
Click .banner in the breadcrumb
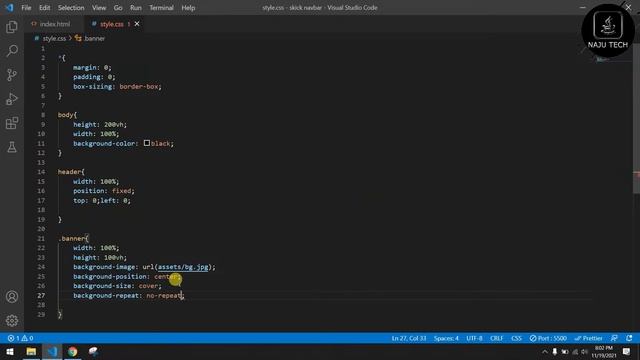coord(94,38)
